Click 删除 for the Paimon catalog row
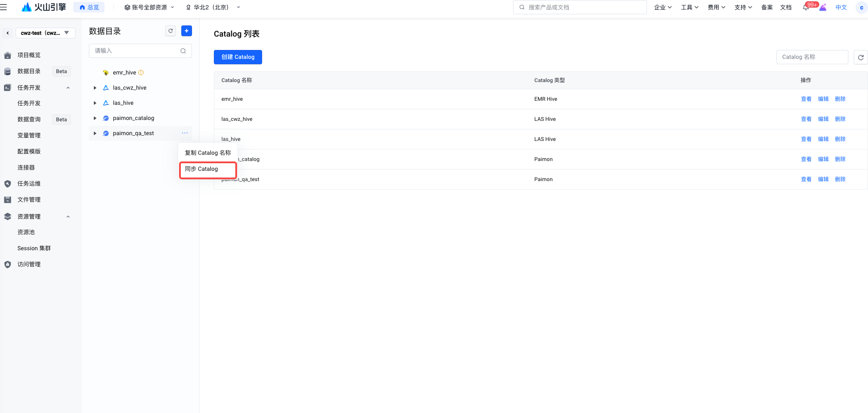The width and height of the screenshot is (868, 413). [x=840, y=159]
